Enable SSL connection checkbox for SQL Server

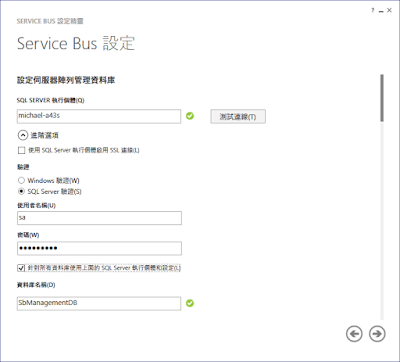(x=21, y=150)
